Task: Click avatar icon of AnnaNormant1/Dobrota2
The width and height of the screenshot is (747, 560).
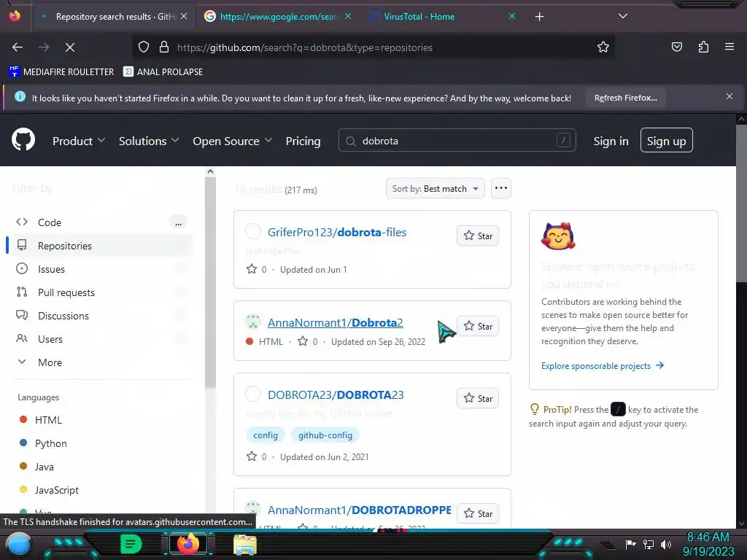Action: pos(253,322)
